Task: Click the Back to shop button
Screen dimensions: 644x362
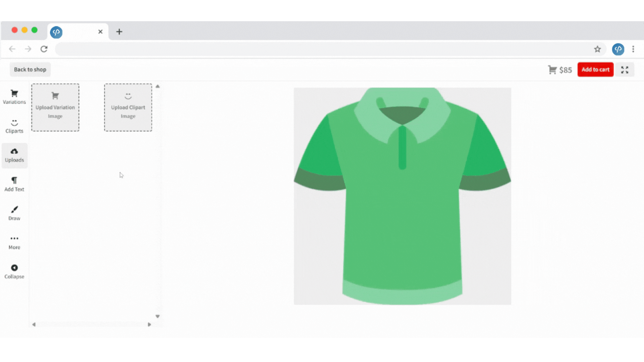Action: 30,70
